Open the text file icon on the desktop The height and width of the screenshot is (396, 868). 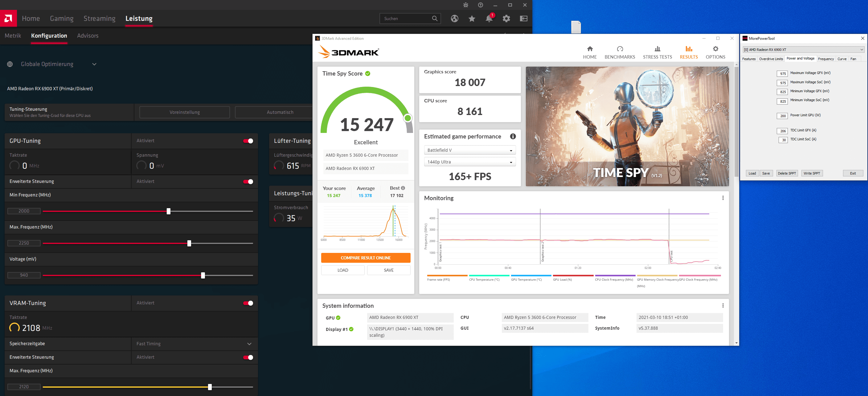click(576, 27)
